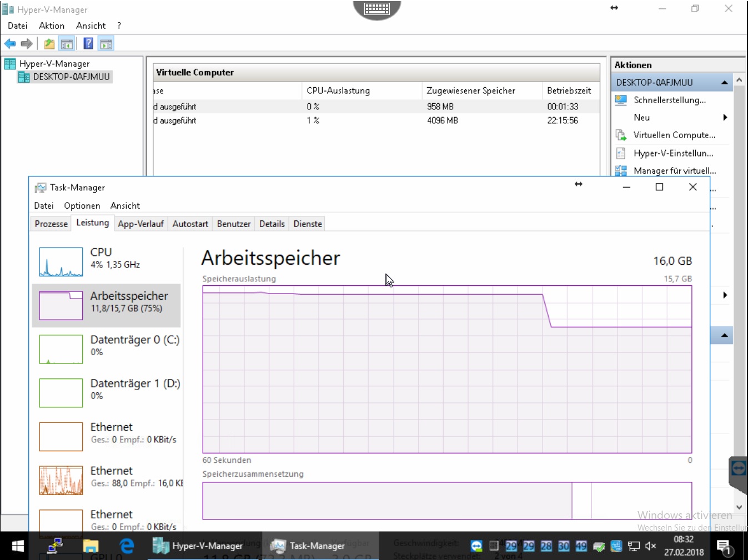Click the Virtuellen Compute... icon in Aktionen

pos(621,135)
